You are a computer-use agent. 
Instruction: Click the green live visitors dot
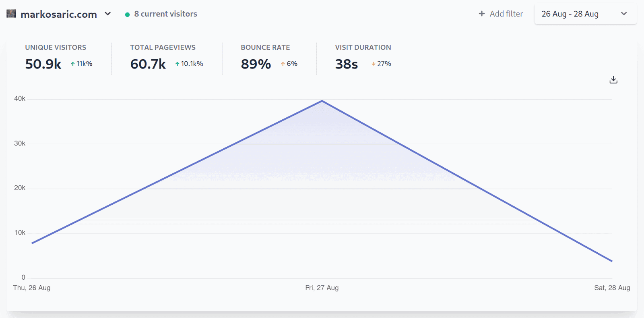tap(127, 15)
